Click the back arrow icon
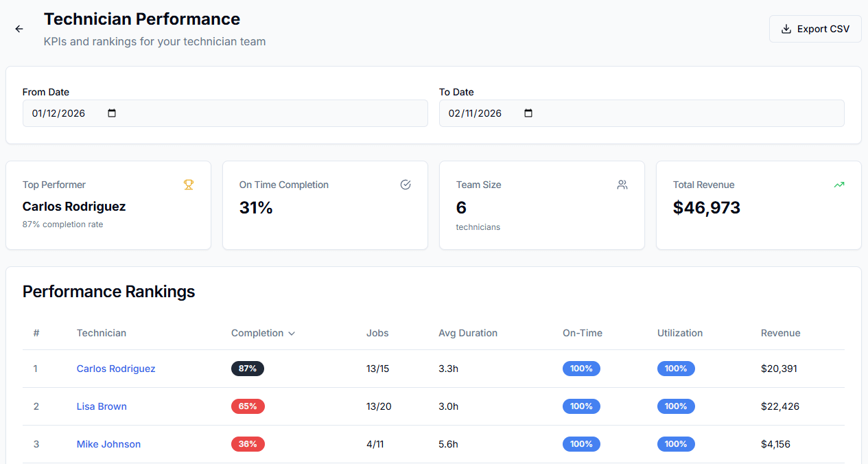The width and height of the screenshot is (868, 464). point(19,29)
